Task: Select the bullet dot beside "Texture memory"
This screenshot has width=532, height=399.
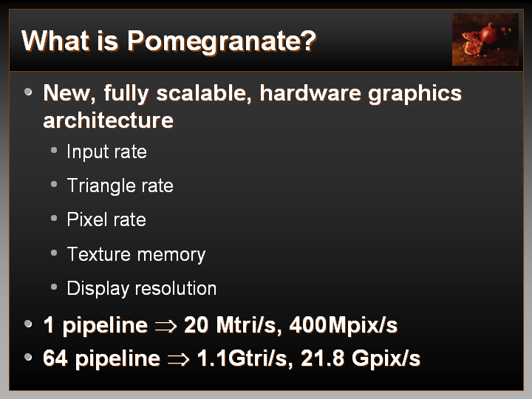Action: click(54, 253)
